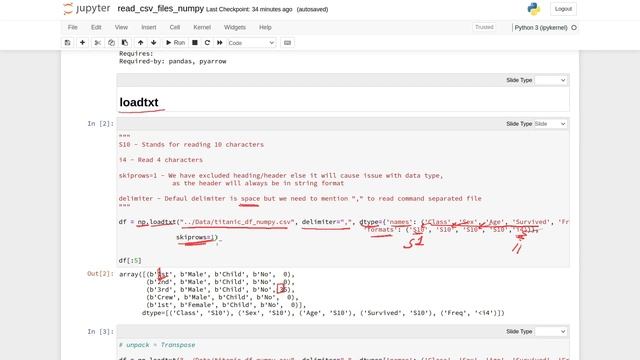Open the Cell menu

(175, 27)
